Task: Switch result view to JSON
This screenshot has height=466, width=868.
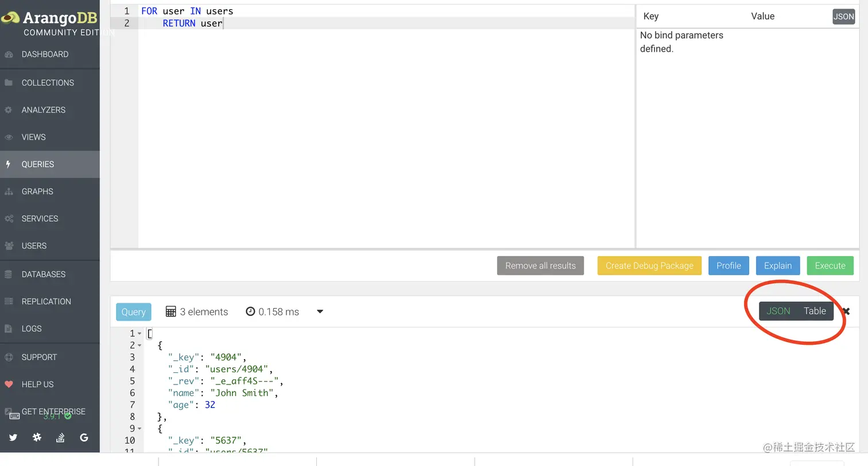Action: pyautogui.click(x=778, y=311)
